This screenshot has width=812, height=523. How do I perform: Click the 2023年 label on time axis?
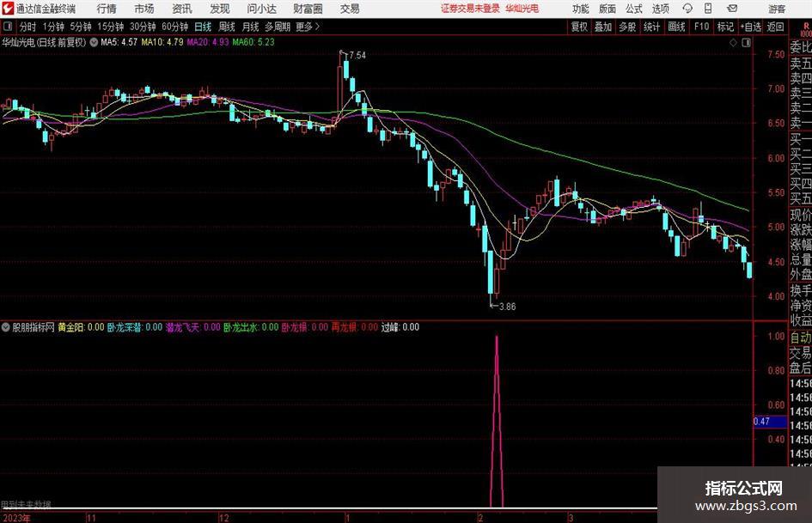click(16, 518)
